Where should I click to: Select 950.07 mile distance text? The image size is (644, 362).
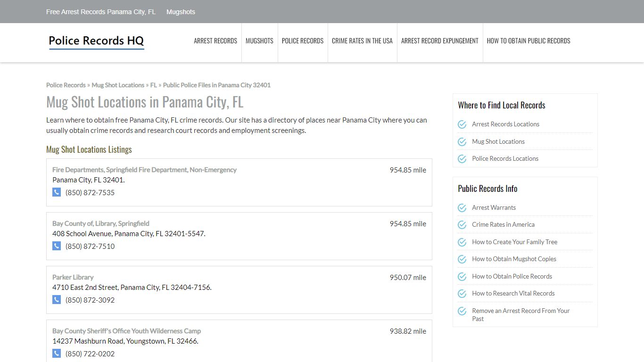click(408, 278)
